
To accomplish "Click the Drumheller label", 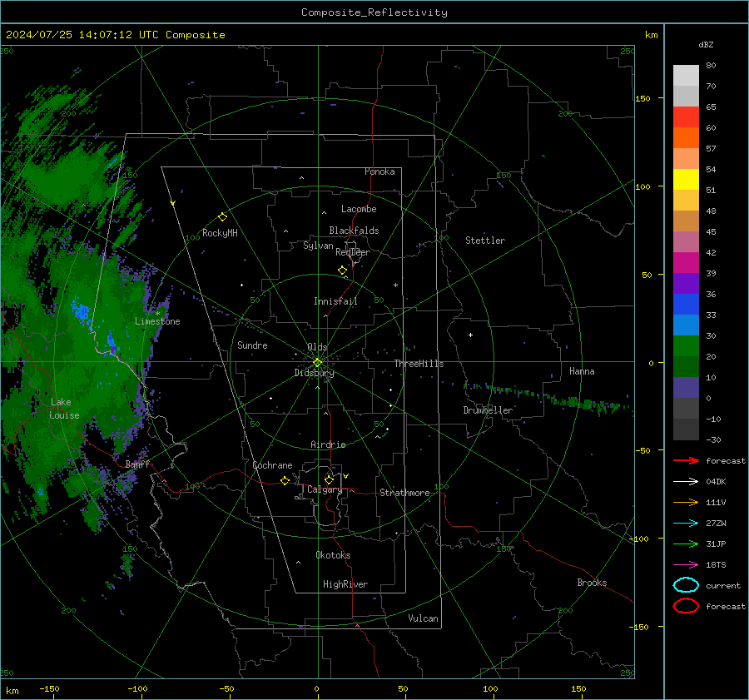I will coord(488,410).
